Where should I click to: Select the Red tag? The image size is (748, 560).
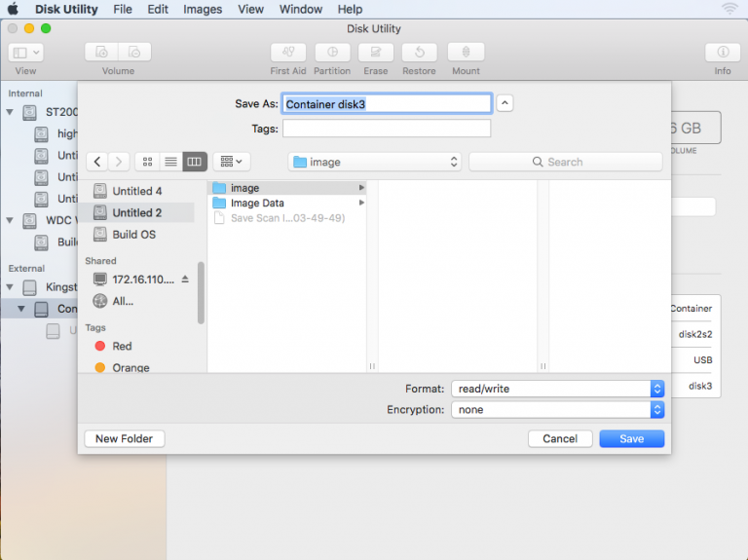tap(114, 347)
